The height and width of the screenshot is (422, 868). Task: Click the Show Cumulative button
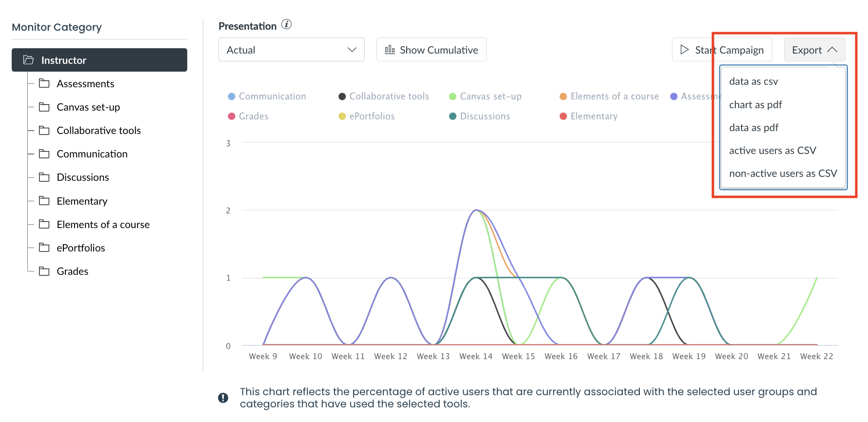coord(431,50)
